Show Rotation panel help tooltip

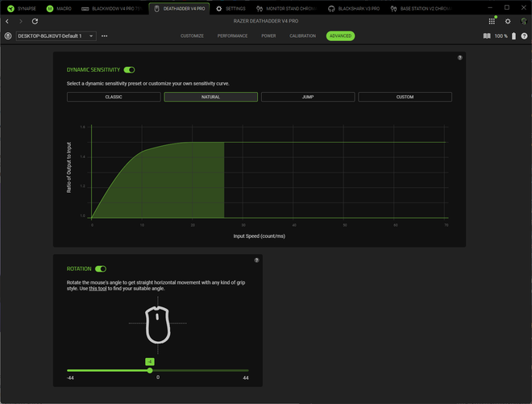(x=256, y=260)
